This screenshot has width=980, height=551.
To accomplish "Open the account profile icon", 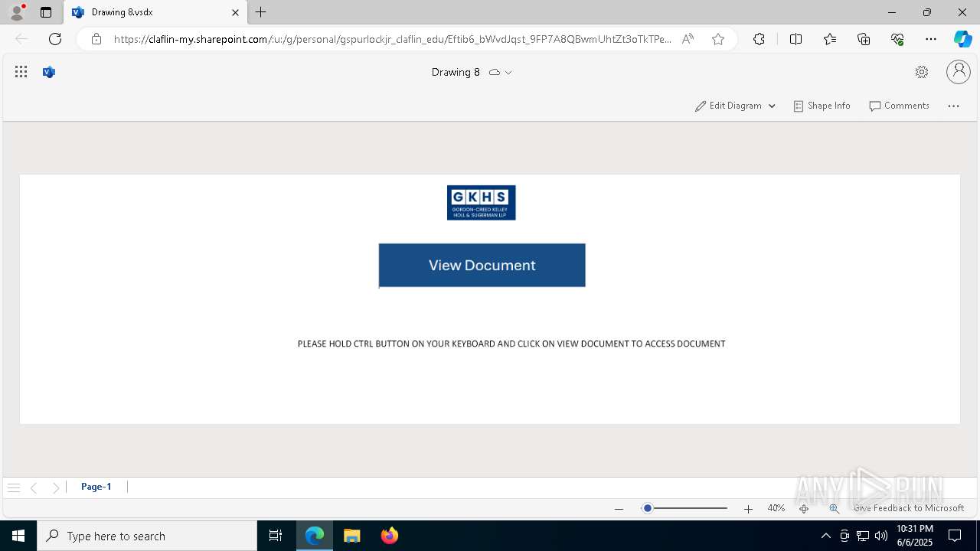I will [x=959, y=72].
